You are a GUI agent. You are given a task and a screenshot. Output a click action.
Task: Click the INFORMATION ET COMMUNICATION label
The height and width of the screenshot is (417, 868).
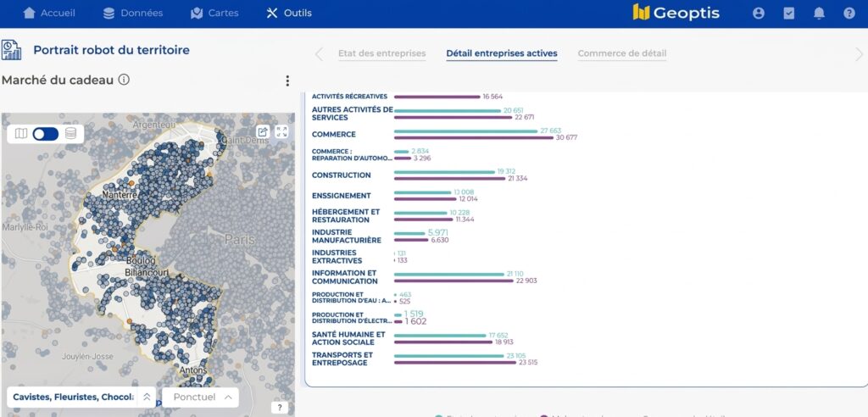(345, 277)
